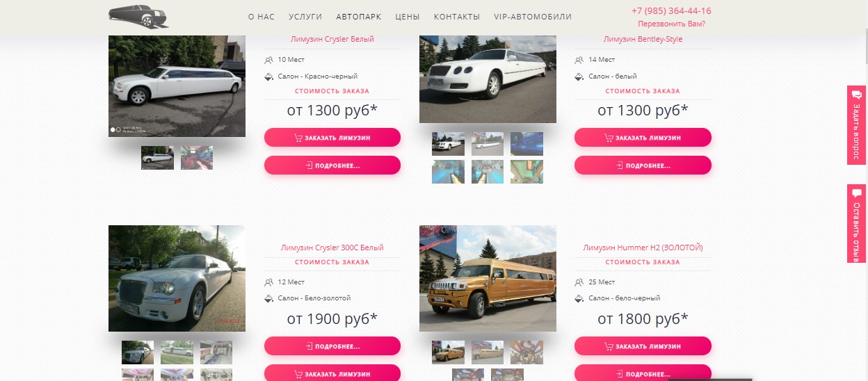Click seats icon next to '10 Мест'
The height and width of the screenshot is (381, 868).
click(x=268, y=60)
